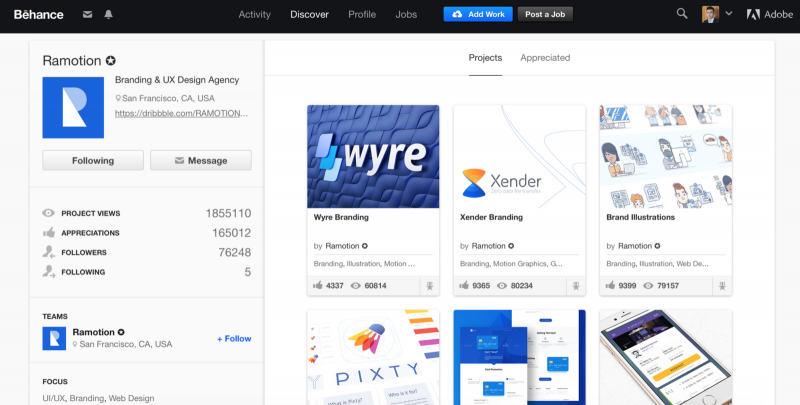Open the dribbble.com/RAMOTION link
This screenshot has height=405, width=800.
coord(181,113)
